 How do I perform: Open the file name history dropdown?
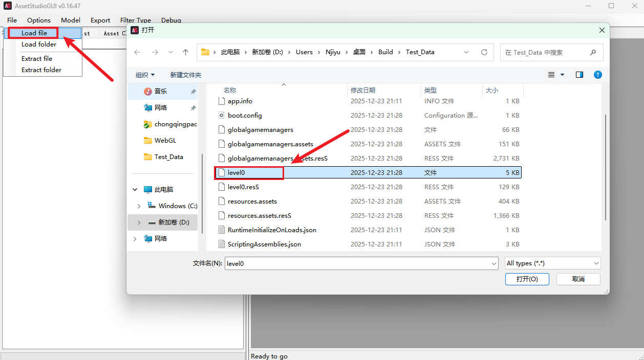tap(494, 263)
